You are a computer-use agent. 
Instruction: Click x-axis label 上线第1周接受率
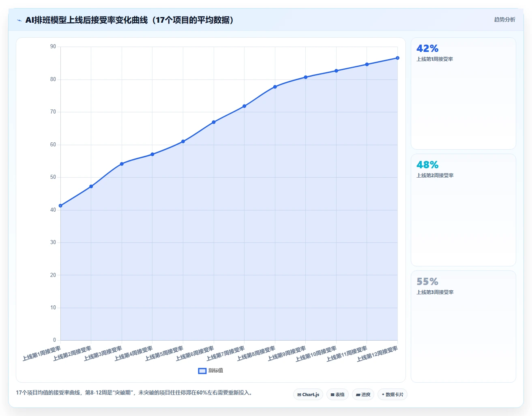[x=41, y=354]
